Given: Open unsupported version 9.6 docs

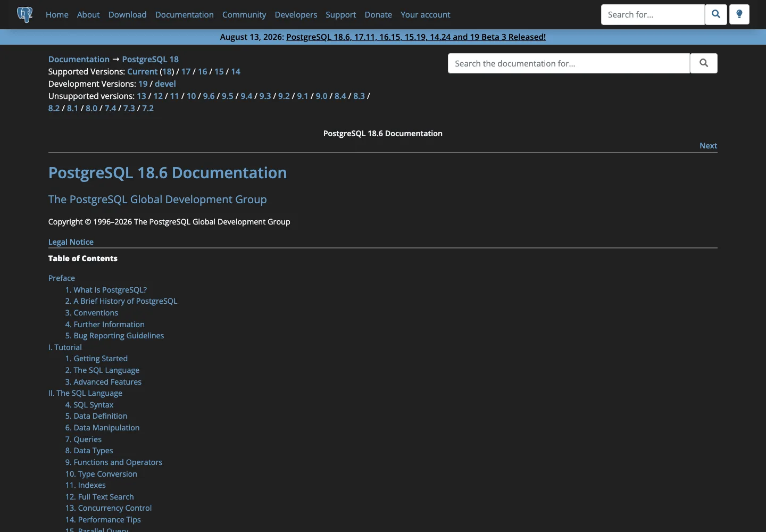Looking at the screenshot, I should pos(209,96).
